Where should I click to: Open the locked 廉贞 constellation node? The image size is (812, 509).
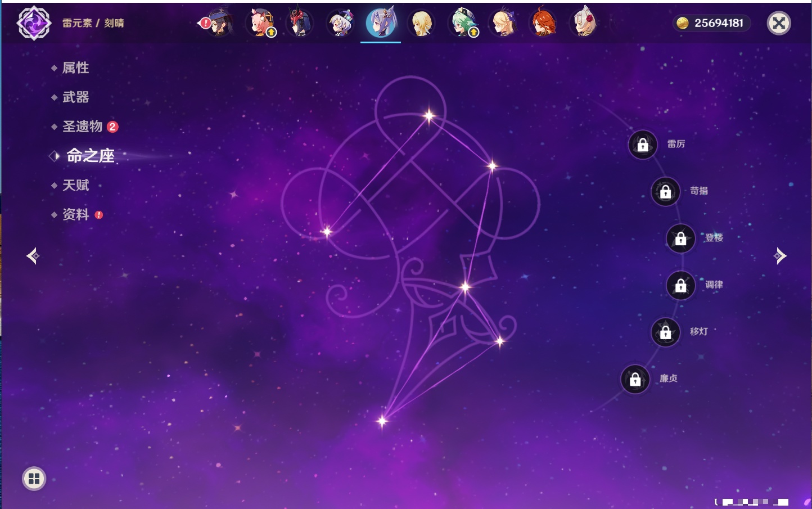635,379
